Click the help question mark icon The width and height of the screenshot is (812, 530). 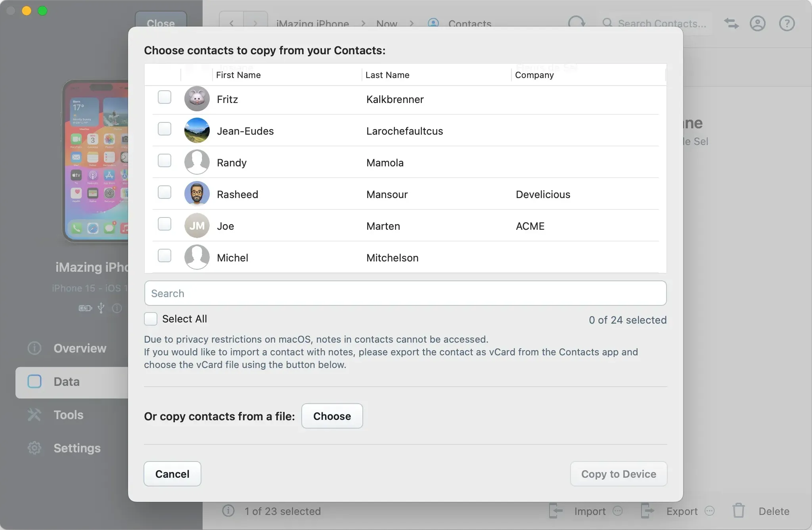tap(787, 24)
